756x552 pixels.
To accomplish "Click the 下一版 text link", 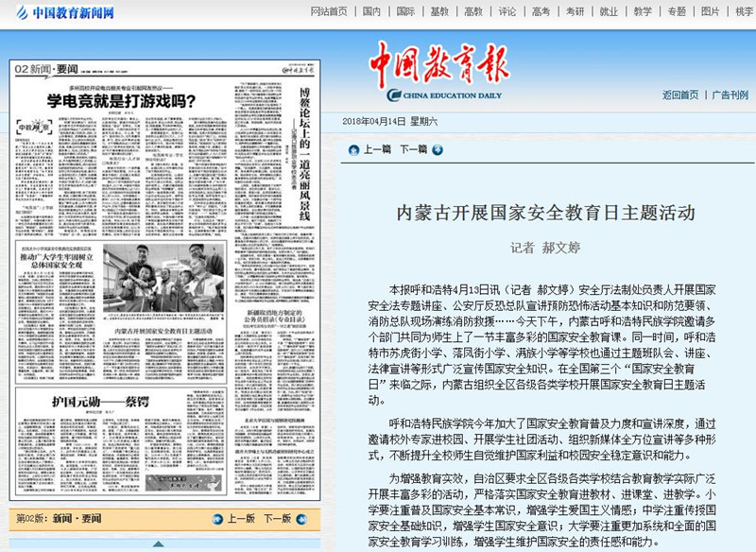I will [x=276, y=519].
